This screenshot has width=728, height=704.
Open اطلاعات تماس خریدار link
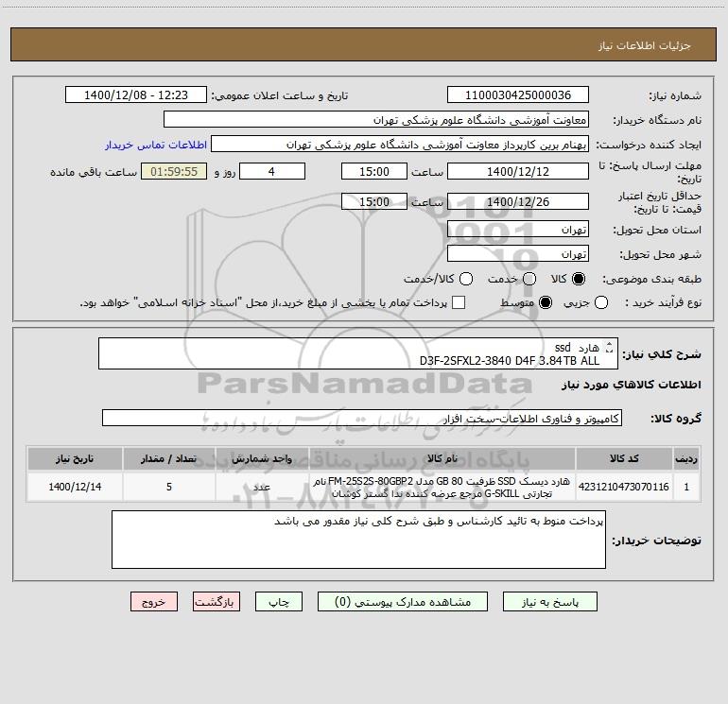[156, 145]
